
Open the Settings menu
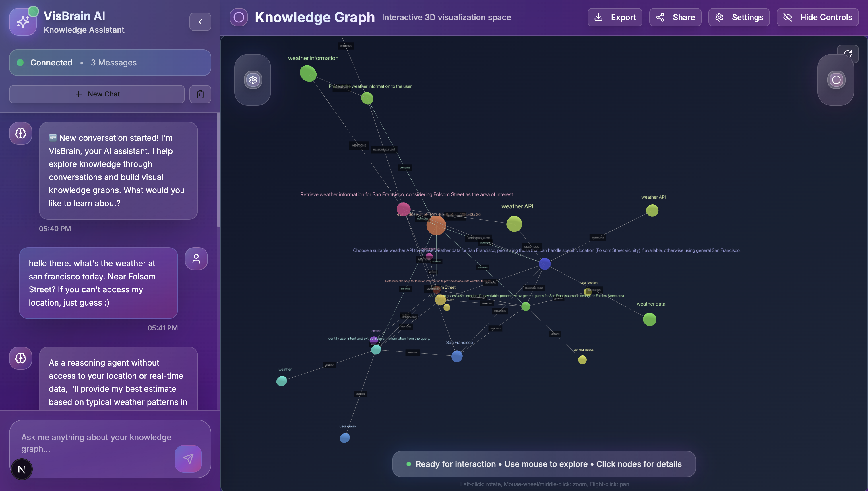click(739, 17)
